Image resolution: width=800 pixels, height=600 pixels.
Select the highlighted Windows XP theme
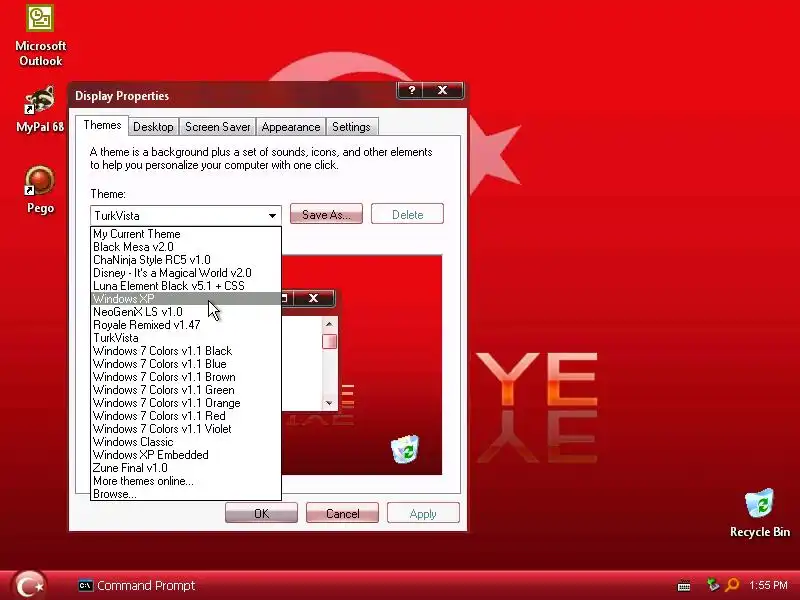tap(186, 299)
